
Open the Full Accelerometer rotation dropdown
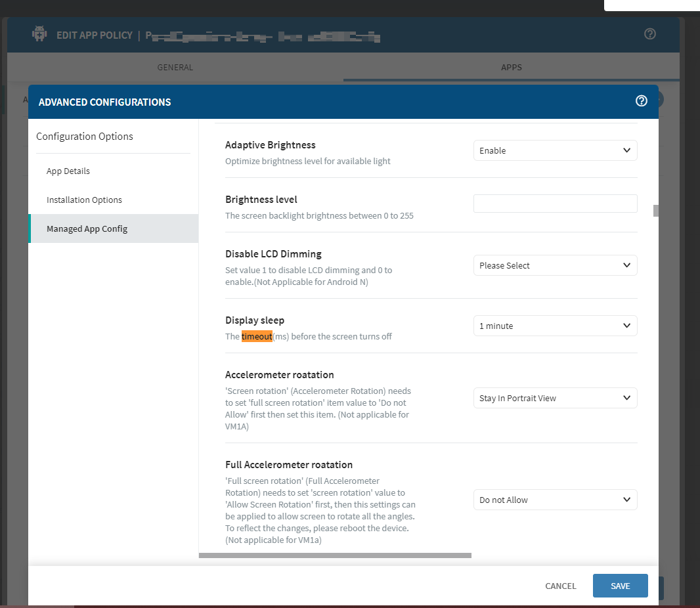[555, 500]
